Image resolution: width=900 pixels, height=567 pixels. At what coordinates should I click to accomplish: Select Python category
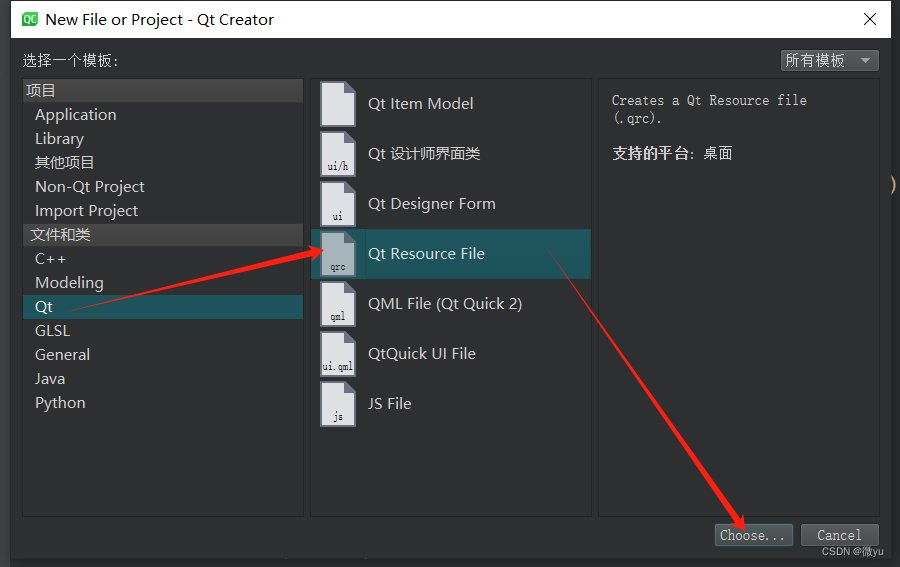coord(163,403)
